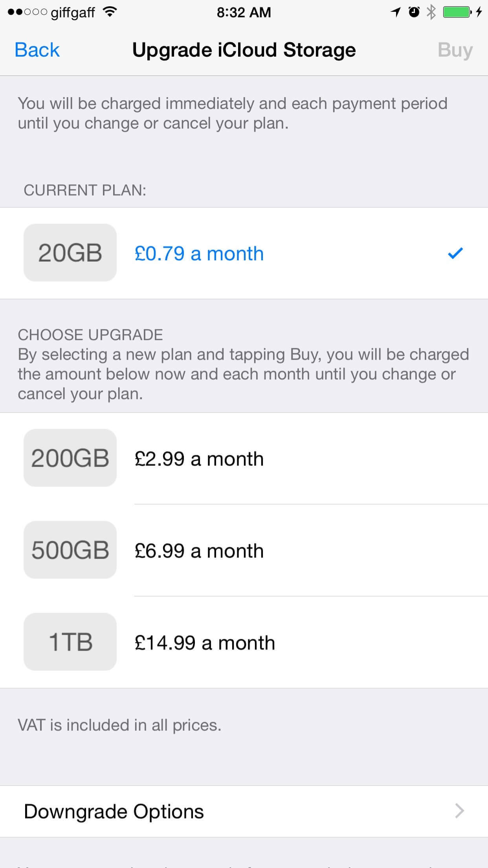Tap the Wi-Fi icon in status bar
This screenshot has width=488, height=868.
[110, 12]
